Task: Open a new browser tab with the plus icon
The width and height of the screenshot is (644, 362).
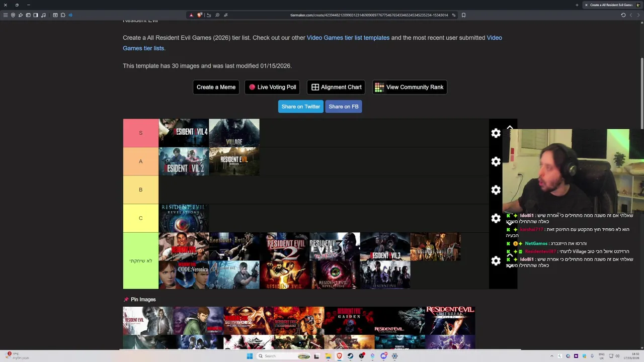Action: (x=577, y=5)
